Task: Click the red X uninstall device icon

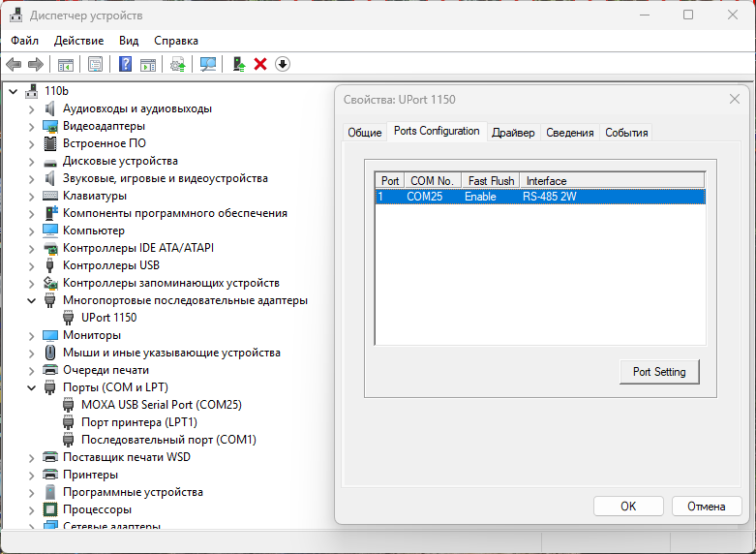Action: 260,64
